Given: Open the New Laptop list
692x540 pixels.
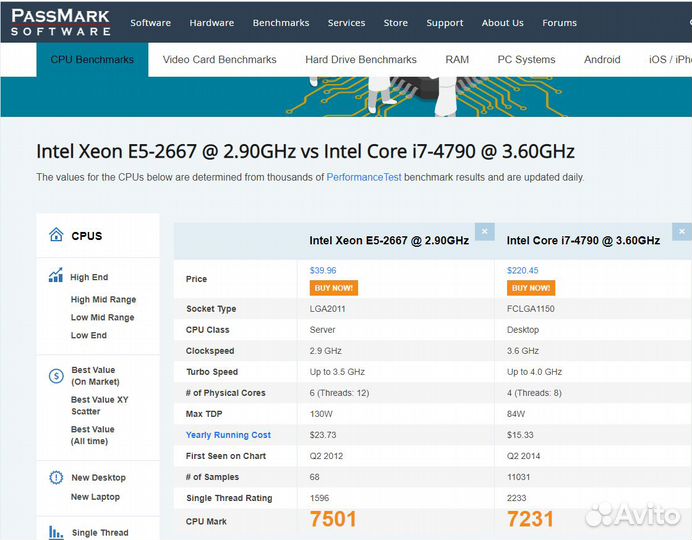Looking at the screenshot, I should tap(95, 497).
